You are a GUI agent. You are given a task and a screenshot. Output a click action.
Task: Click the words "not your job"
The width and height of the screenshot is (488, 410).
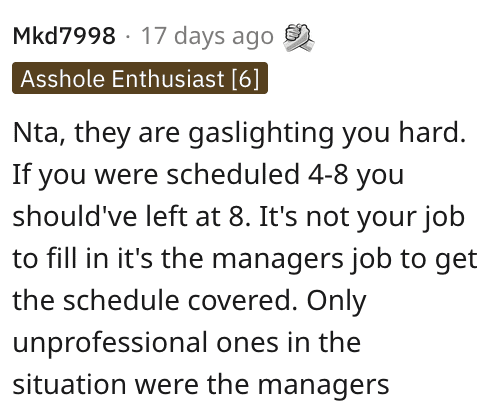click(x=385, y=217)
